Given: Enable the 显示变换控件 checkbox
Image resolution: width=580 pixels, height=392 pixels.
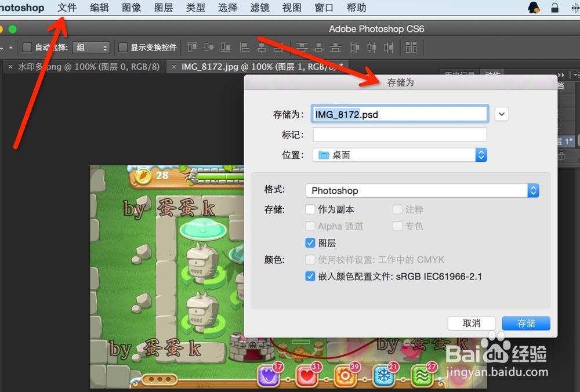Looking at the screenshot, I should point(123,48).
